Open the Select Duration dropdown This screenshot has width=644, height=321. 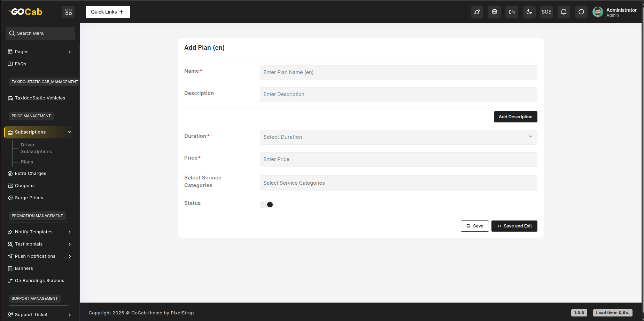[398, 137]
